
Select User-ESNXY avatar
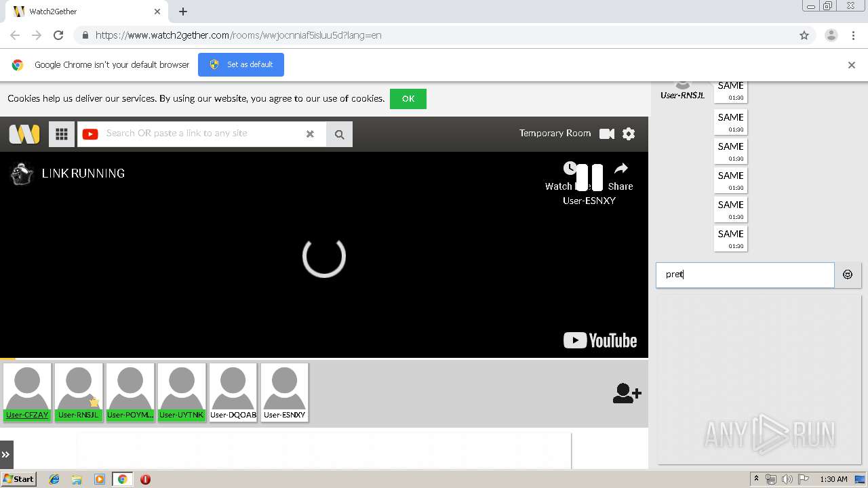285,392
